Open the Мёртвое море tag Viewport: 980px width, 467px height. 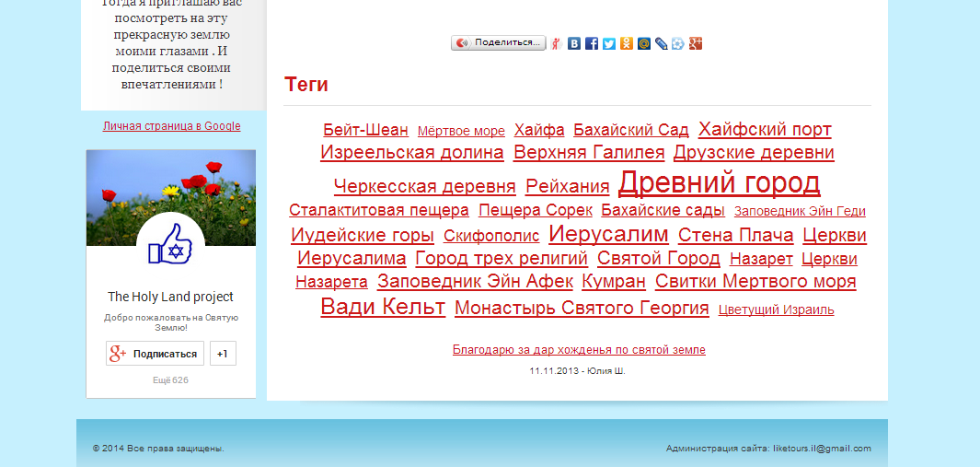click(461, 132)
